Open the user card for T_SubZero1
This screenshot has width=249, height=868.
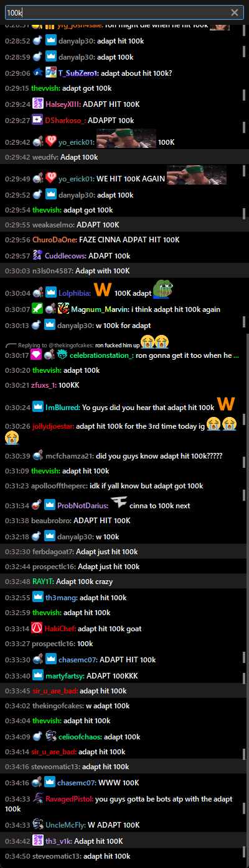click(78, 73)
